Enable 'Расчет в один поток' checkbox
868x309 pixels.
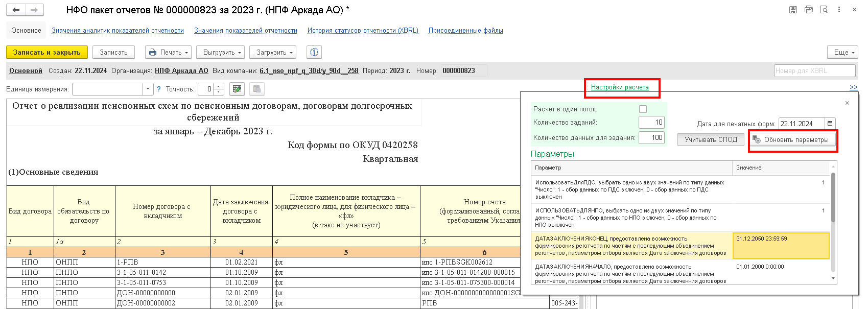click(643, 109)
